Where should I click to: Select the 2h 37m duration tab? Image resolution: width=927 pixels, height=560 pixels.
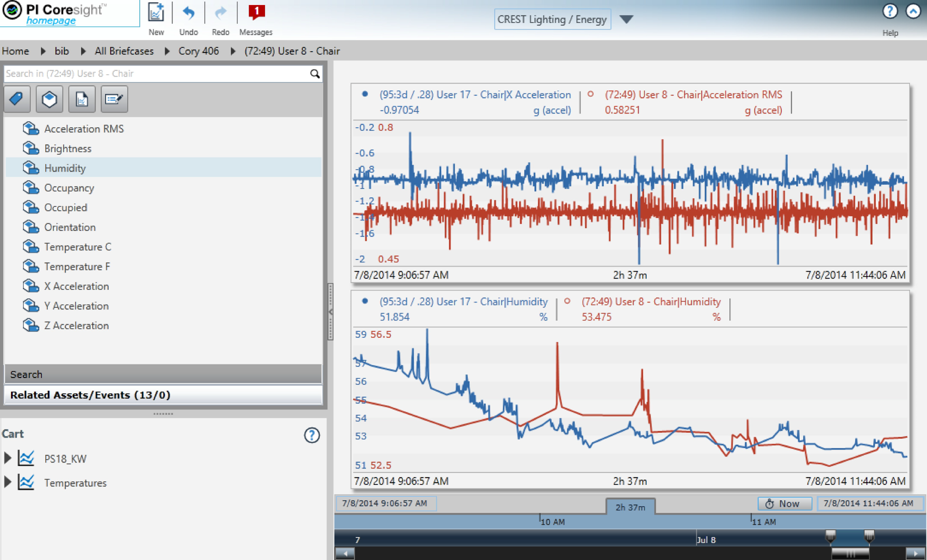630,507
